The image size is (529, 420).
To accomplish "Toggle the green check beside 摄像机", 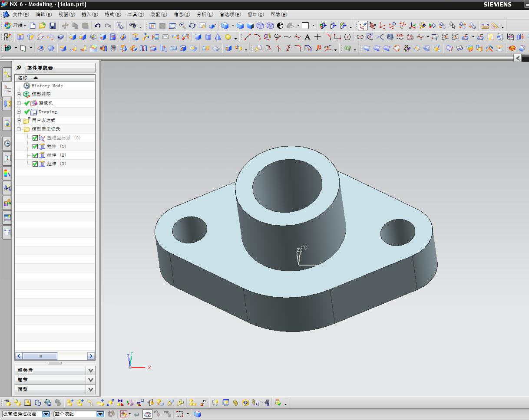I will (27, 103).
